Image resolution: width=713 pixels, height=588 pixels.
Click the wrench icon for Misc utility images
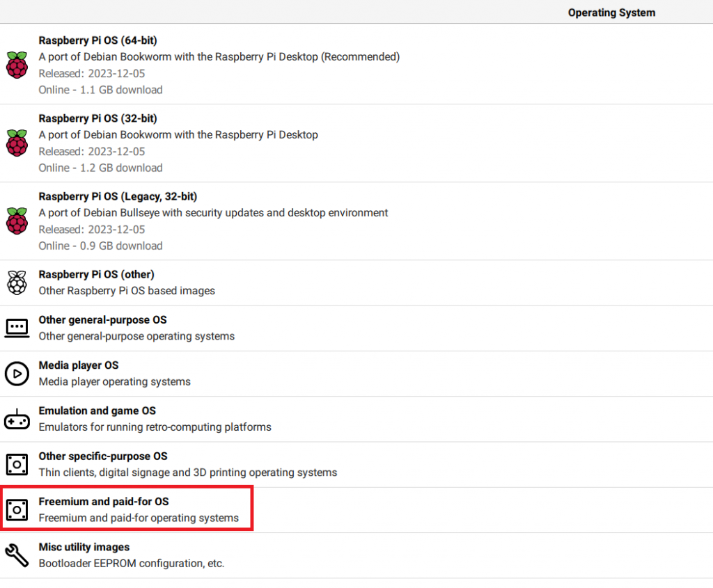17,555
